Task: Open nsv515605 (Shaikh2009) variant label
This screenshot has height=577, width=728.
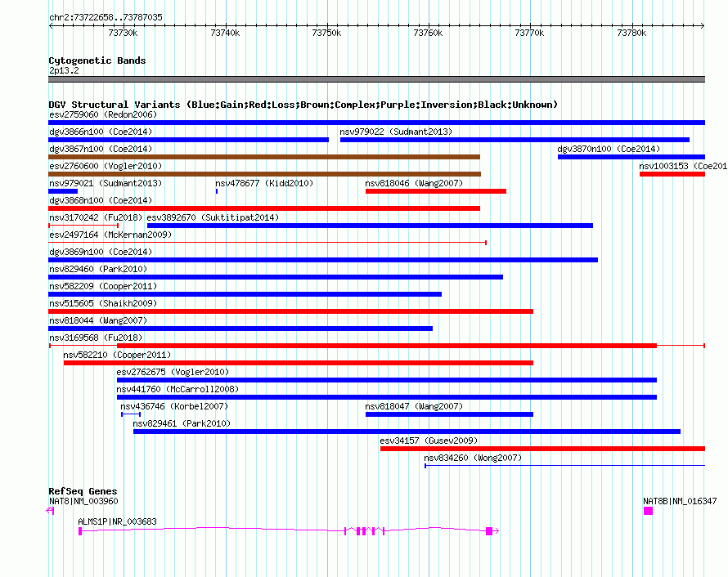Action: [x=103, y=303]
